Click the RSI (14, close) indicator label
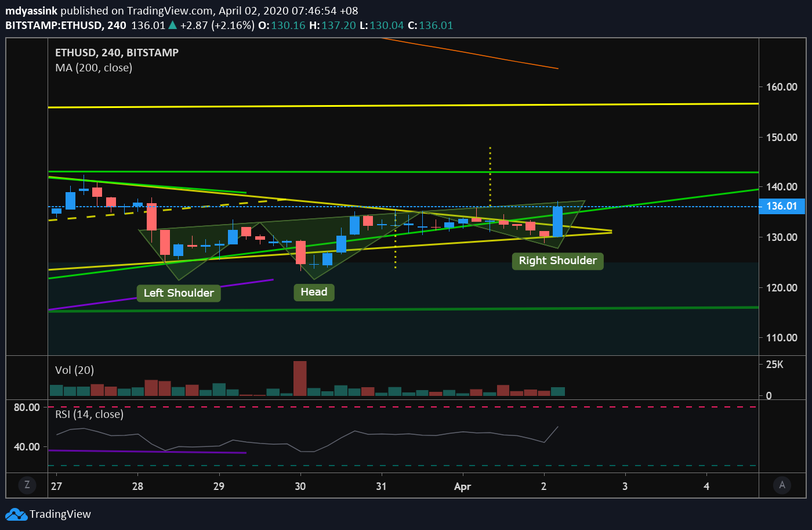Image resolution: width=812 pixels, height=530 pixels. [x=89, y=414]
